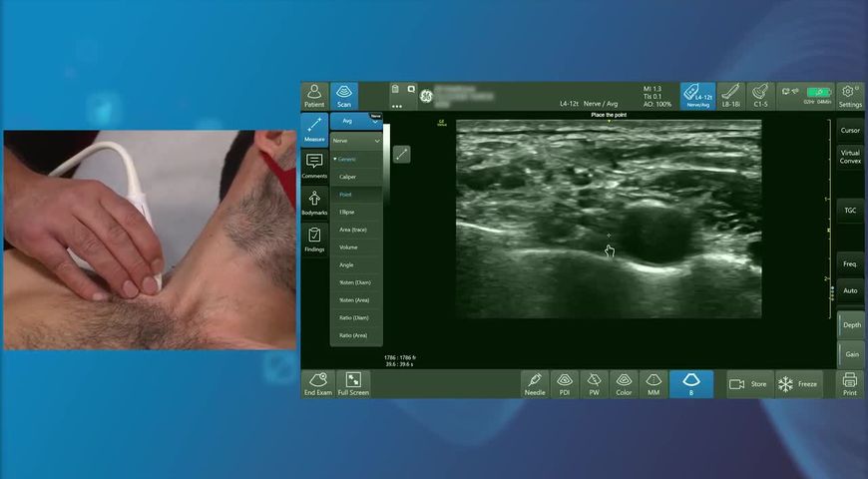Select the active L4-12t Nerve/Avg probe

[x=697, y=97]
